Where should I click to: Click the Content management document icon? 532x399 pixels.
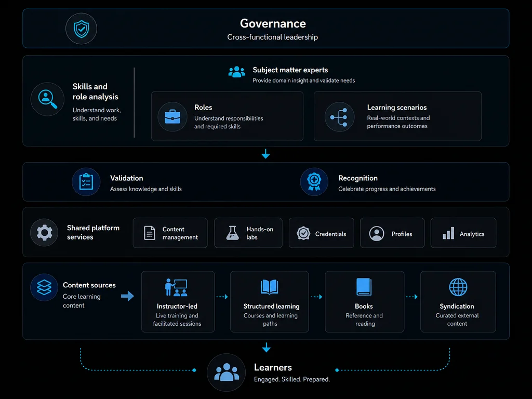click(150, 233)
